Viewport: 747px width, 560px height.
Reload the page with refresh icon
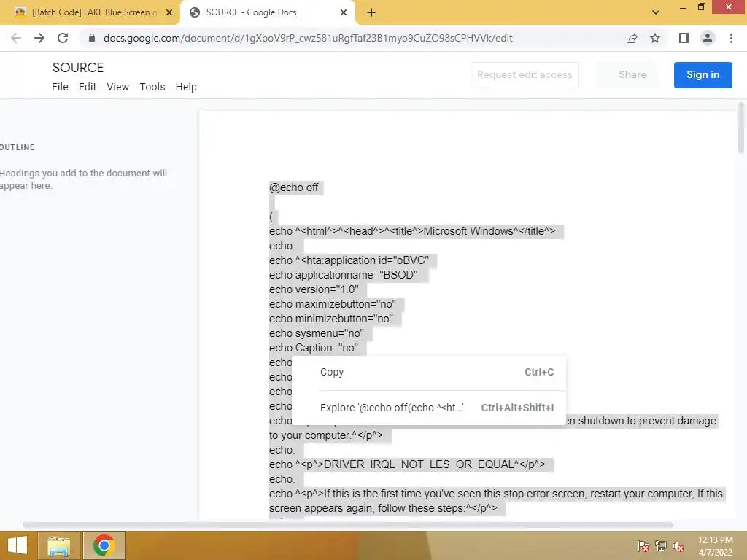pyautogui.click(x=63, y=38)
